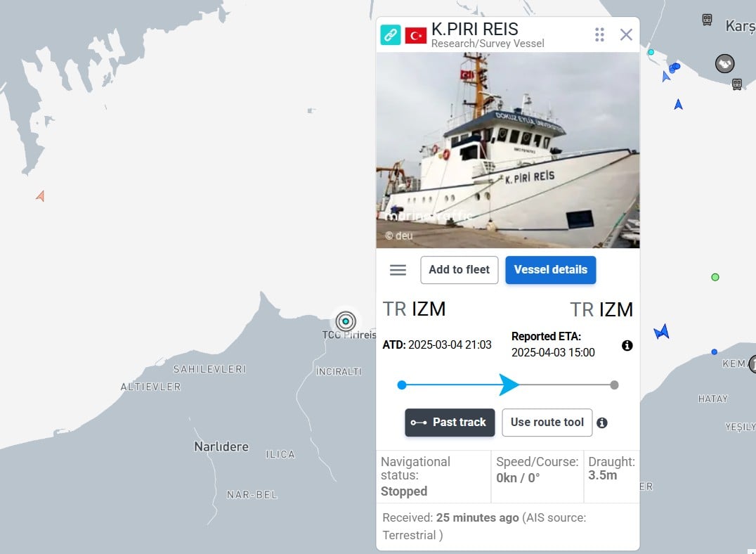The width and height of the screenshot is (756, 554).
Task: Click the K.PIRI REIS vessel name title
Action: point(474,29)
